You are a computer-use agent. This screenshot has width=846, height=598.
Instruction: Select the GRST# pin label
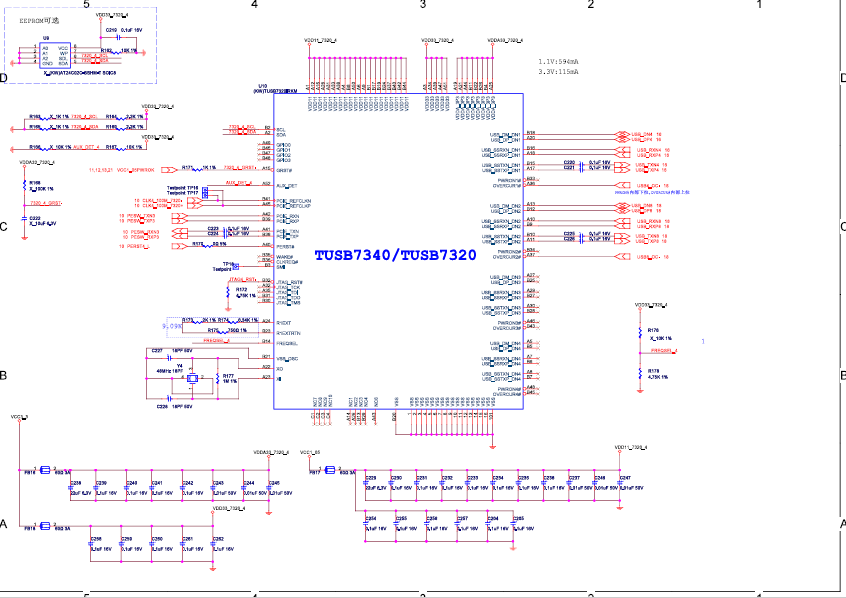pos(284,171)
